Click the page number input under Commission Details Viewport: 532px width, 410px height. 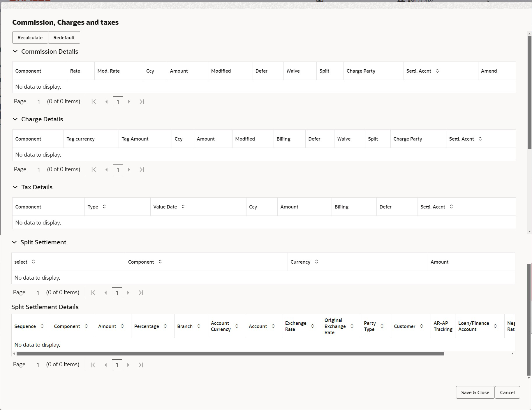[x=118, y=101]
